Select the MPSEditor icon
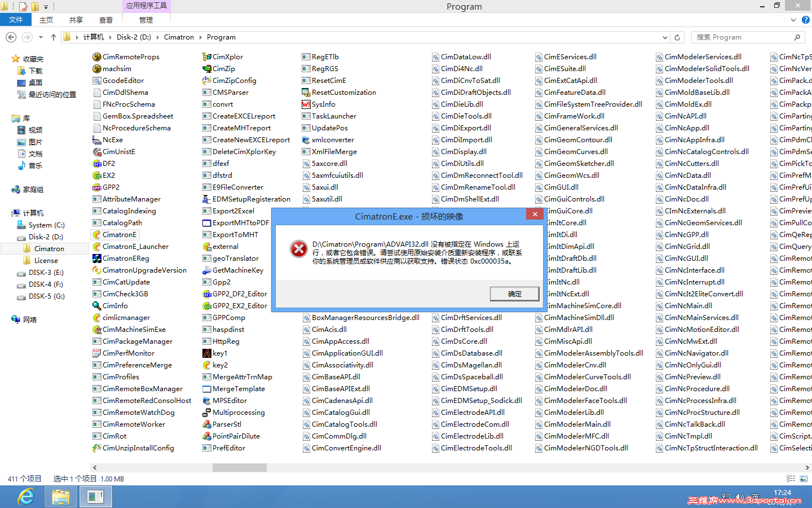 tap(207, 401)
